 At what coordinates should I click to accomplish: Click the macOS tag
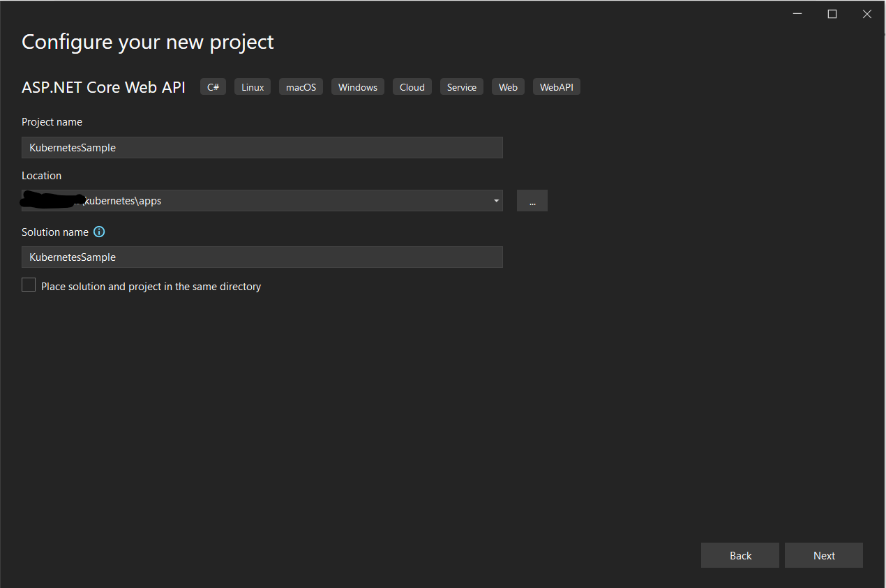(301, 87)
